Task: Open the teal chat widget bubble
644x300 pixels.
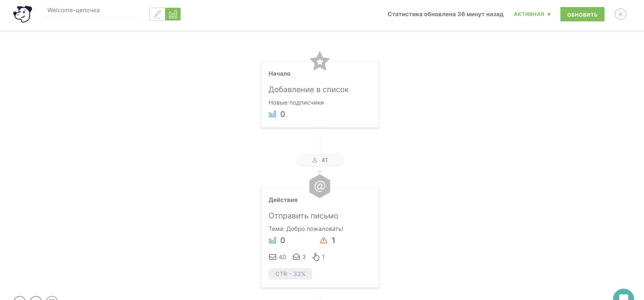Action: pos(623,295)
